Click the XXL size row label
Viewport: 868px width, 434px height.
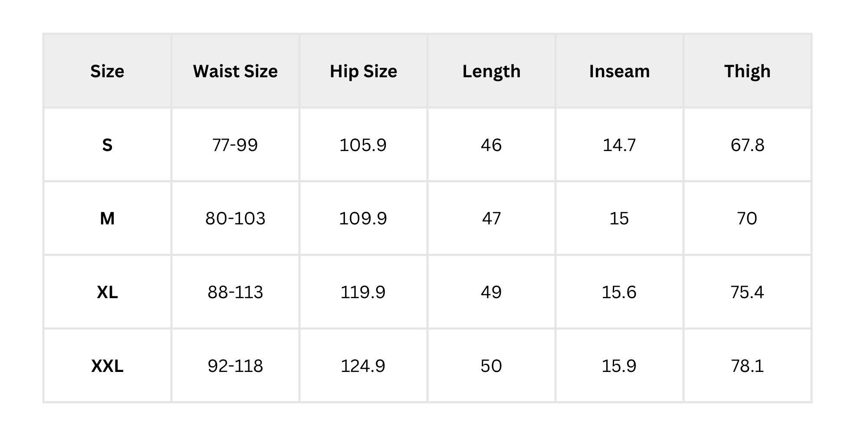point(107,366)
